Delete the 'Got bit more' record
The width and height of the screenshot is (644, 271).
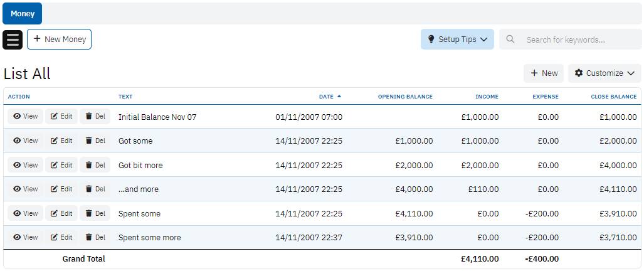[95, 166]
